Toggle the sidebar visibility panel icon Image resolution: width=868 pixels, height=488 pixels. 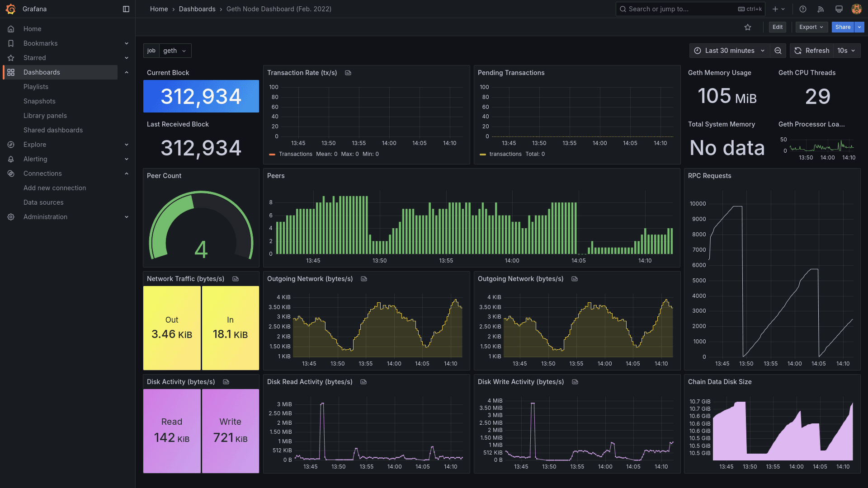click(x=126, y=9)
